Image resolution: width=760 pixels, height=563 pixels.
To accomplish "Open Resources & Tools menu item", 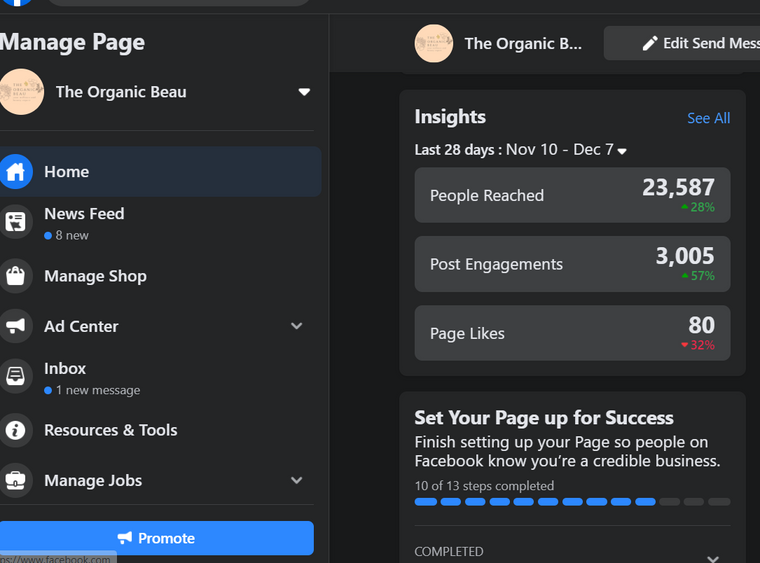I will pyautogui.click(x=158, y=430).
